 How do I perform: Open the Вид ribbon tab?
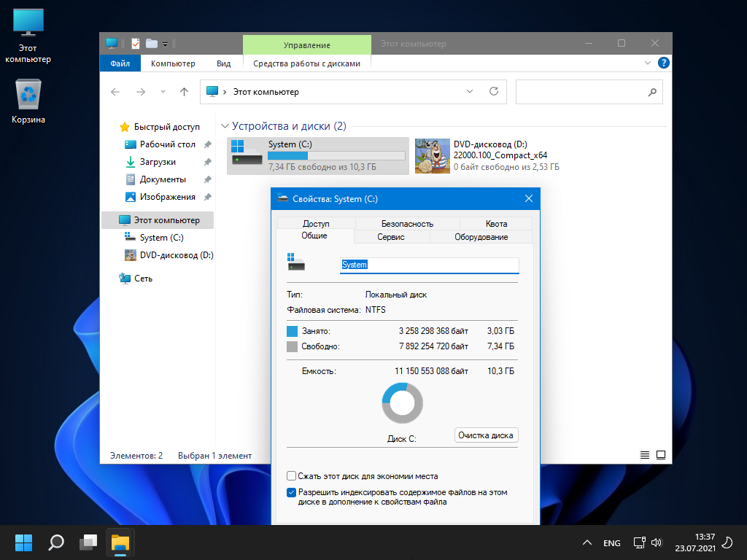click(223, 63)
